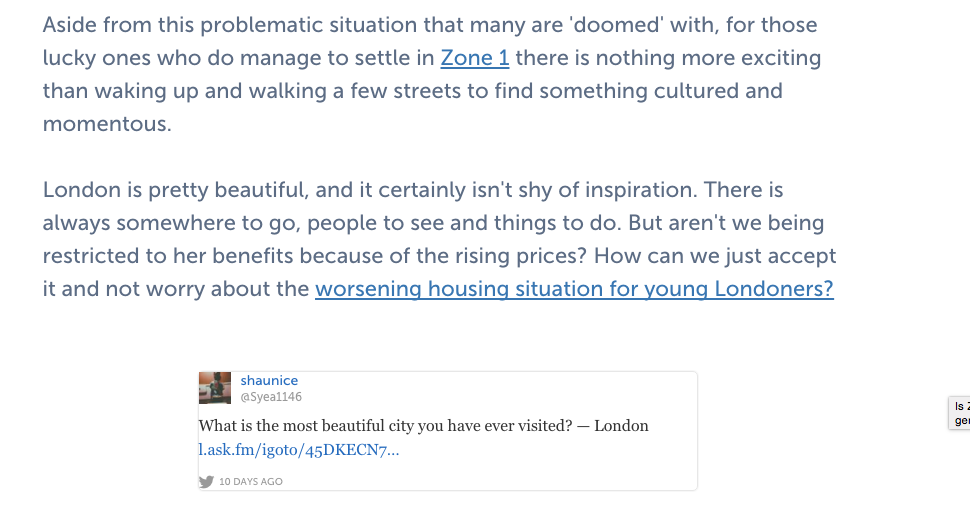Open the worsening housing situation link
970x507 pixels.
574,289
